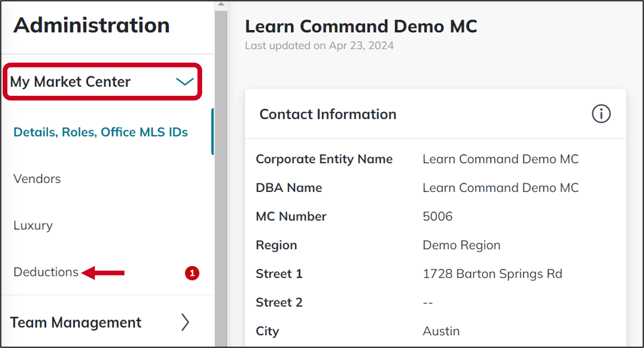Go to the Luxury page
644x348 pixels.
point(33,225)
